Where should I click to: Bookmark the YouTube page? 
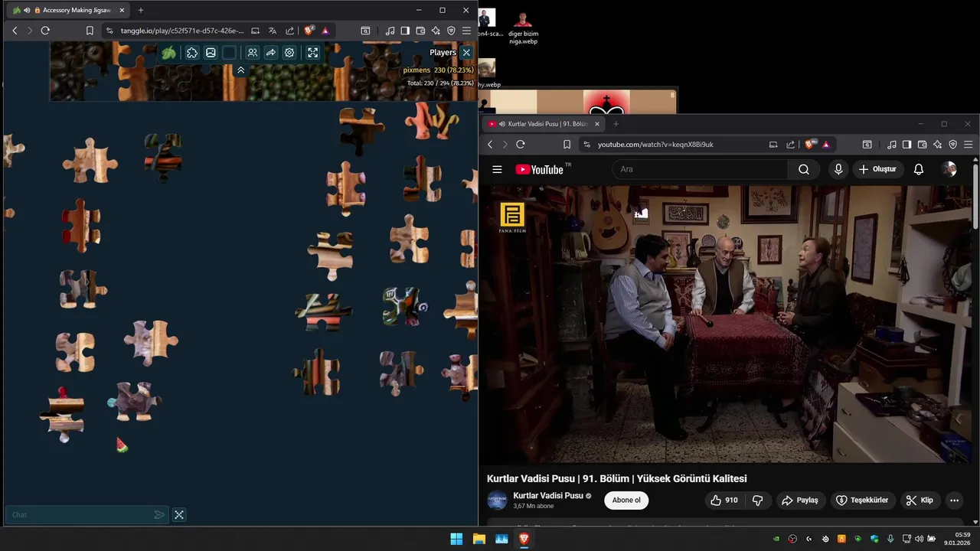click(x=567, y=145)
